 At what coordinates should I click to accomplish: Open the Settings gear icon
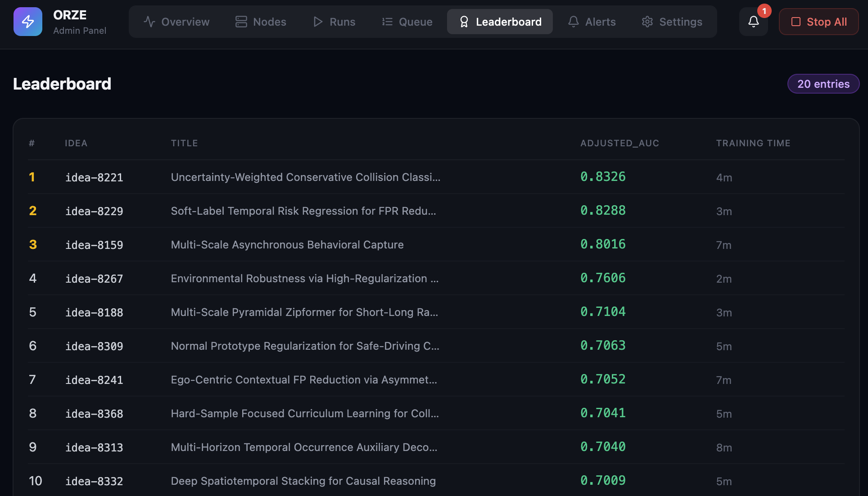[x=647, y=21]
